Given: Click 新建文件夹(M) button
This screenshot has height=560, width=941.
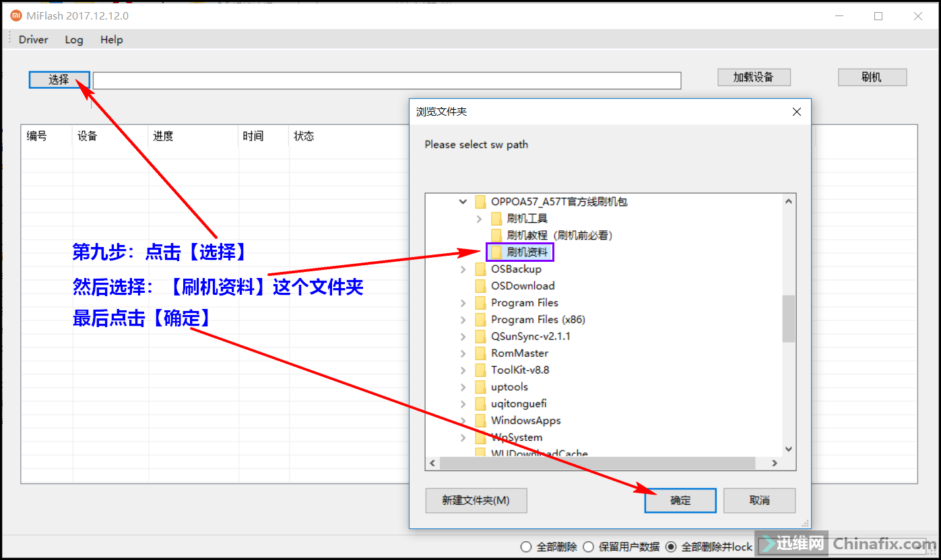Looking at the screenshot, I should [x=476, y=500].
